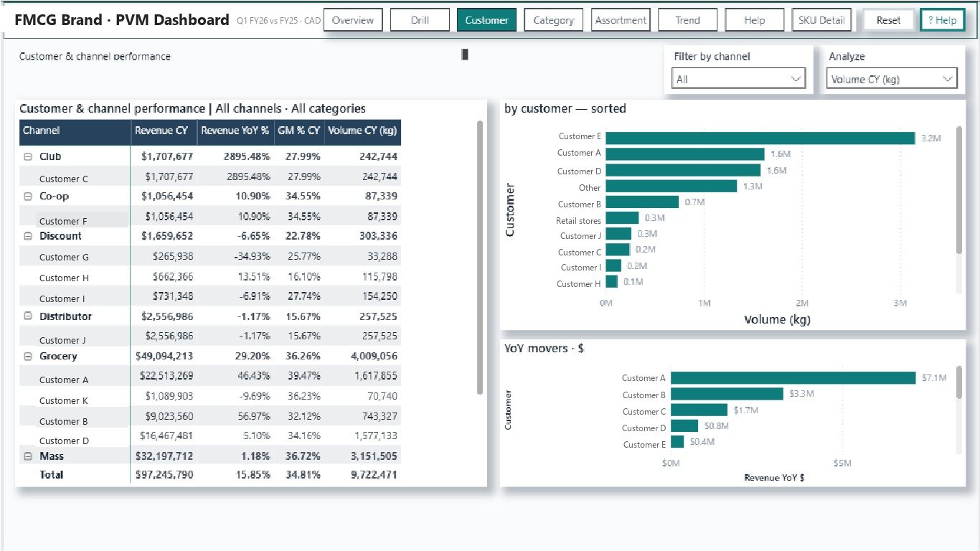Click the Reset button

click(x=888, y=20)
